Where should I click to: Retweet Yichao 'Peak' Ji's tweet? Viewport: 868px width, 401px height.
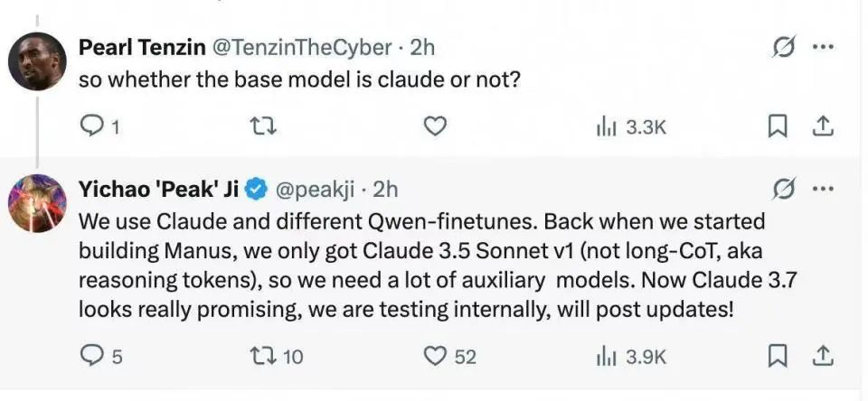click(x=260, y=357)
